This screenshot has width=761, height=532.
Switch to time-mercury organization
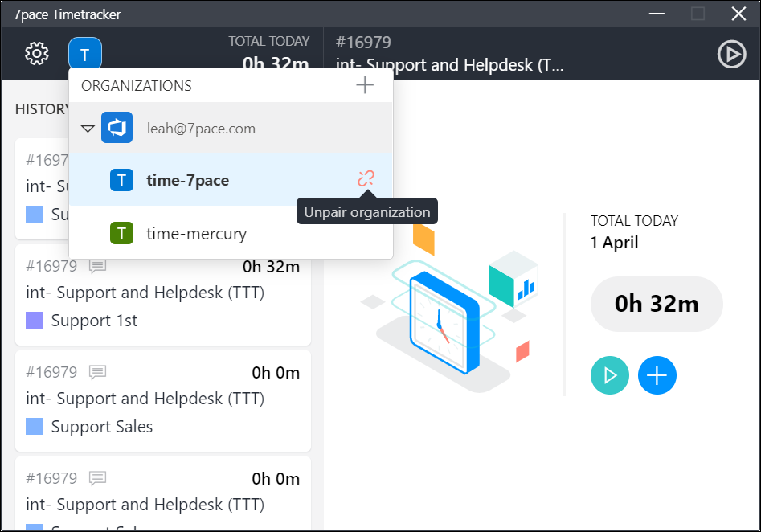231,234
